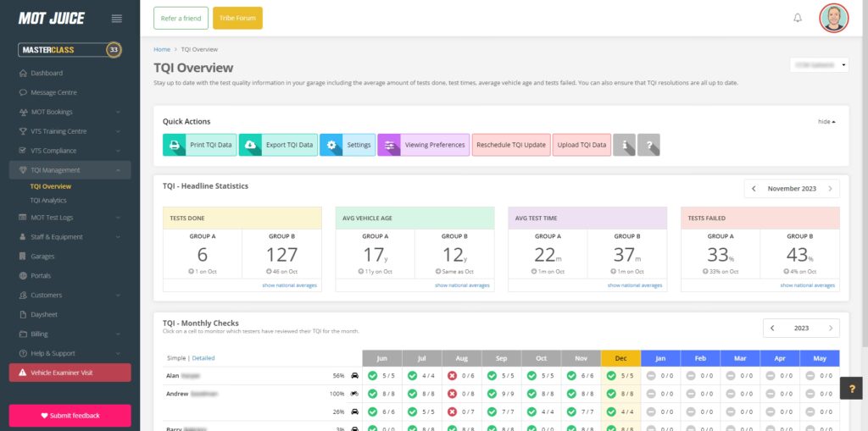Go to previous month in Headline Statistics
Viewport: 868px width, 431px height.
click(755, 189)
